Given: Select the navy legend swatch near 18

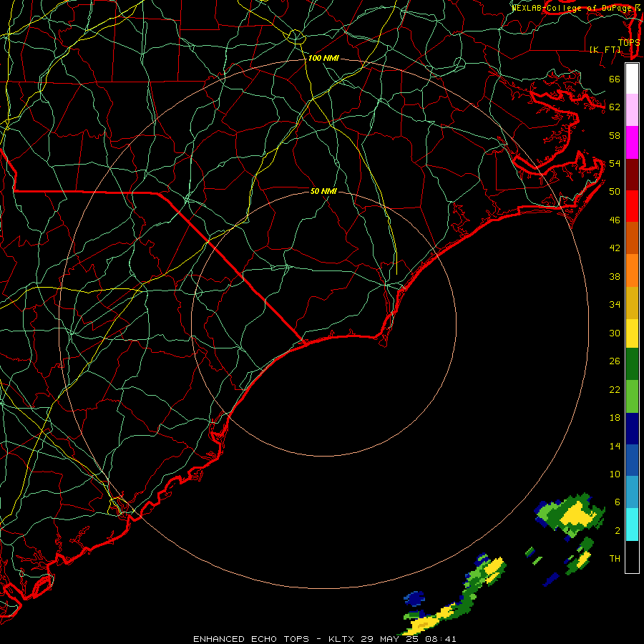Looking at the screenshot, I should point(632,429).
